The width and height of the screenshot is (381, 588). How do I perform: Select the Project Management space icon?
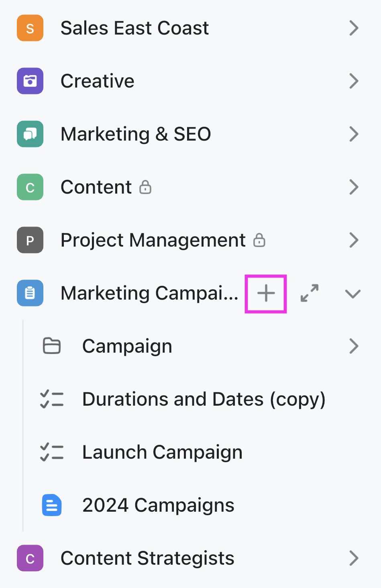pos(30,240)
